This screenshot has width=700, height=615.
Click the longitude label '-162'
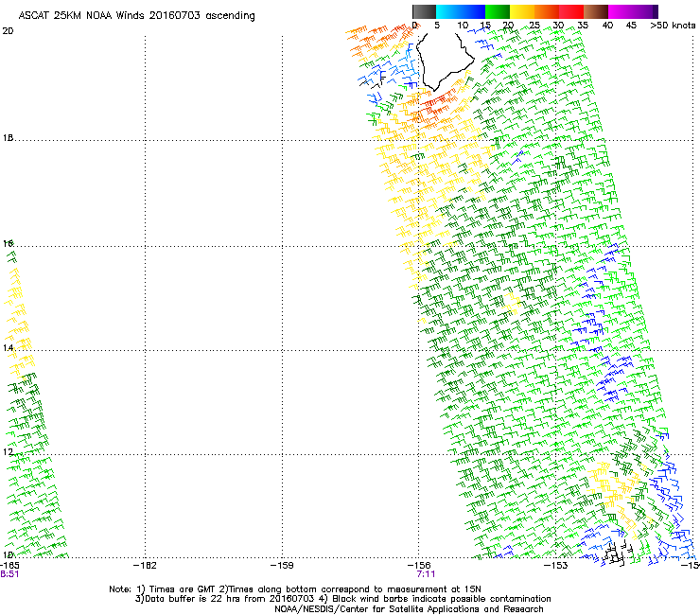145,566
